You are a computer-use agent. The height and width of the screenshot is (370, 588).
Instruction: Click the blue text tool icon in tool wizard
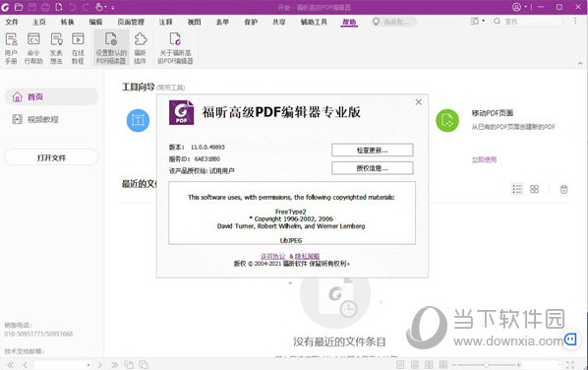138,120
